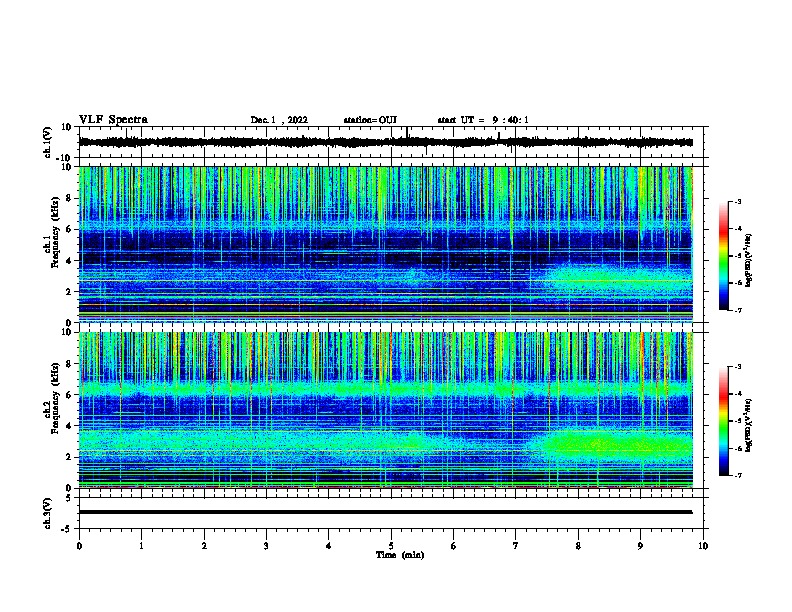Click the ch.2 colorbar log(PSD) unit label
Viewport: 792px width, 612px height.
pyautogui.click(x=748, y=425)
